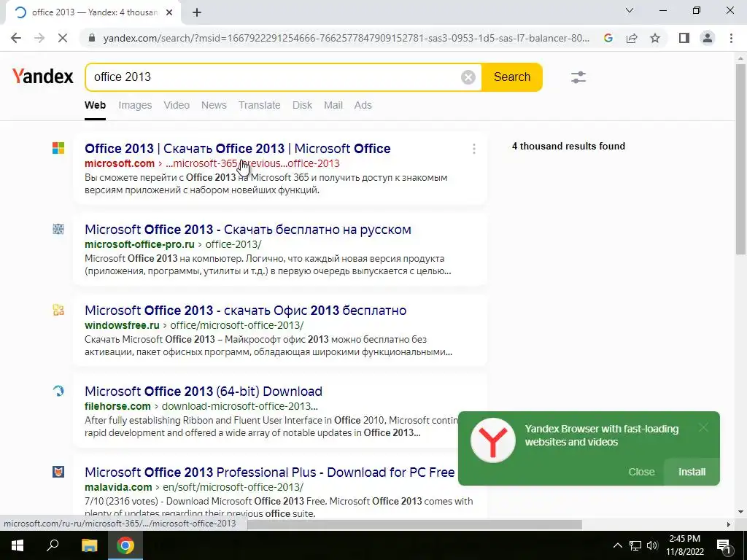Click the filehorse.com domain link
Image resolution: width=747 pixels, height=560 pixels.
117,406
